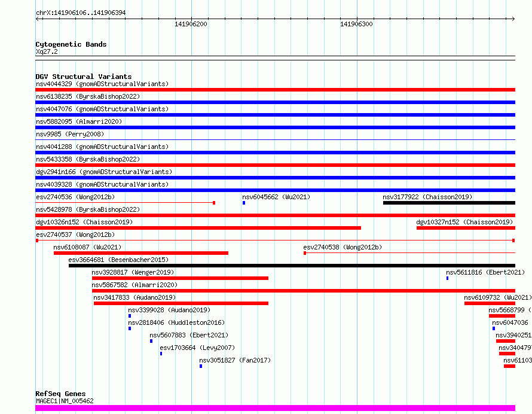Image resolution: width=532 pixels, height=414 pixels.
Task: Select the blue bar under nsv6138235
Action: click(275, 102)
